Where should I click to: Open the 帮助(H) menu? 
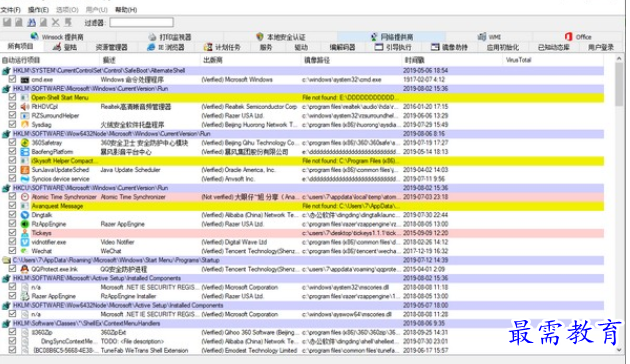coord(126,10)
